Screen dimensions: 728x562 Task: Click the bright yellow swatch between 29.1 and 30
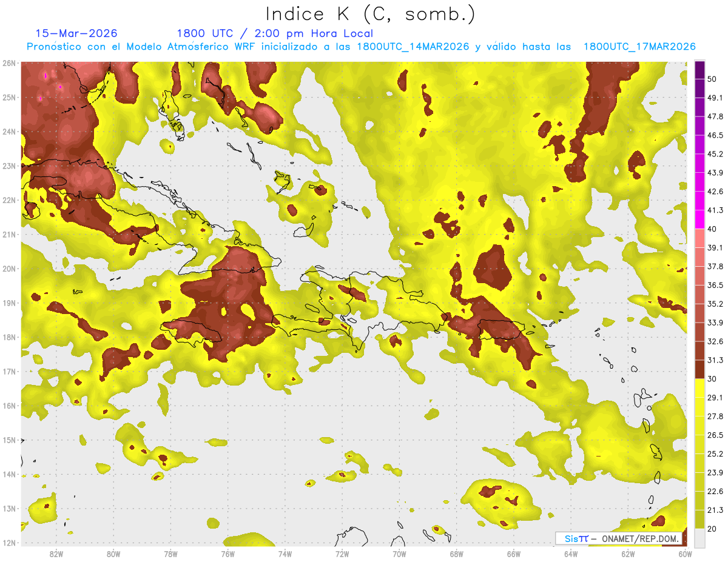tap(699, 388)
